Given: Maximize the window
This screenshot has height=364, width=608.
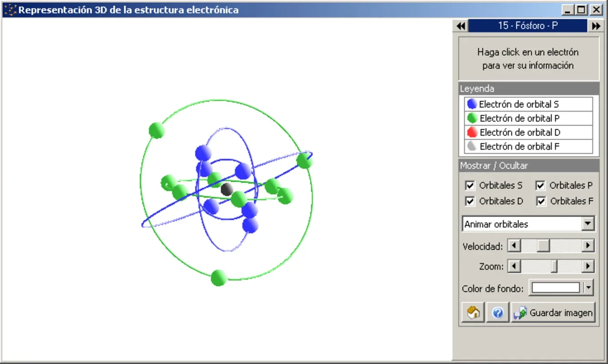Looking at the screenshot, I should (581, 10).
